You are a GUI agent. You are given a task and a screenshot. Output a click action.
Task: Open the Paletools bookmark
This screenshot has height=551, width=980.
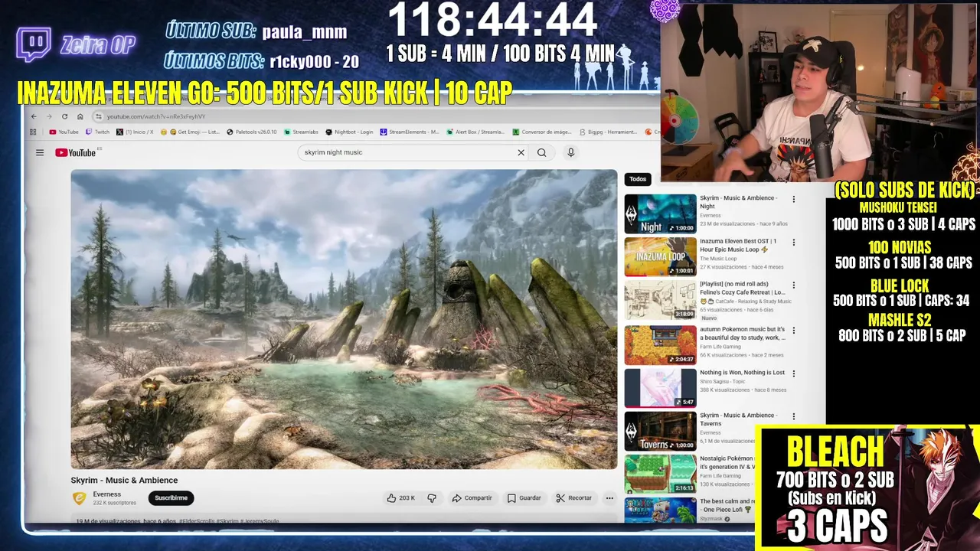pyautogui.click(x=252, y=132)
